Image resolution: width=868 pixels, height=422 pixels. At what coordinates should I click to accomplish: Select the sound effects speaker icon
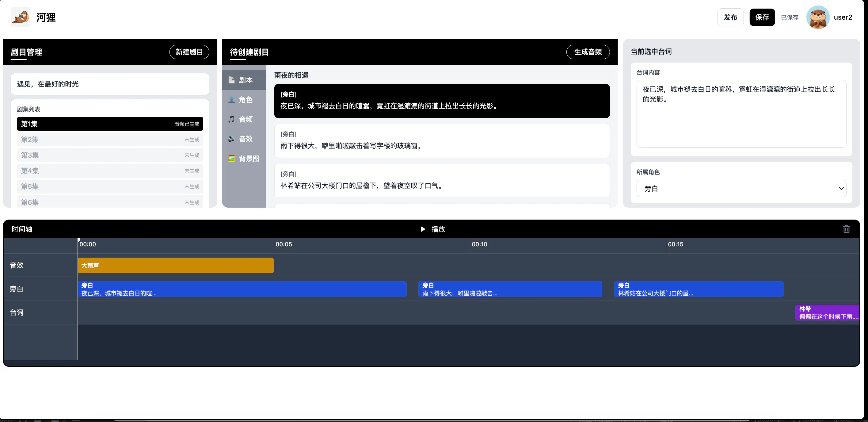tap(231, 139)
